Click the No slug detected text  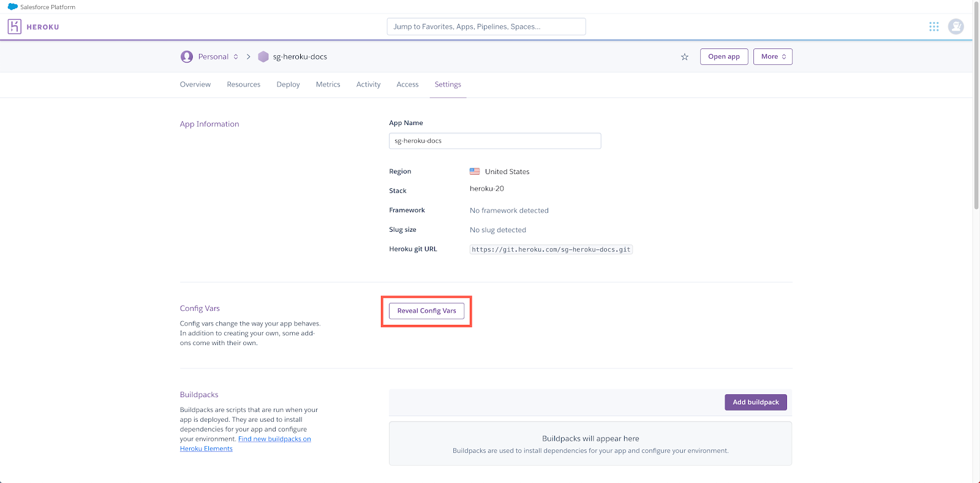498,230
